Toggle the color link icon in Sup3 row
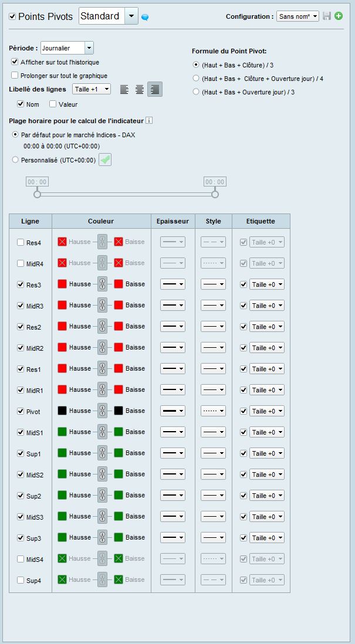This screenshot has height=644, width=355. click(x=102, y=537)
